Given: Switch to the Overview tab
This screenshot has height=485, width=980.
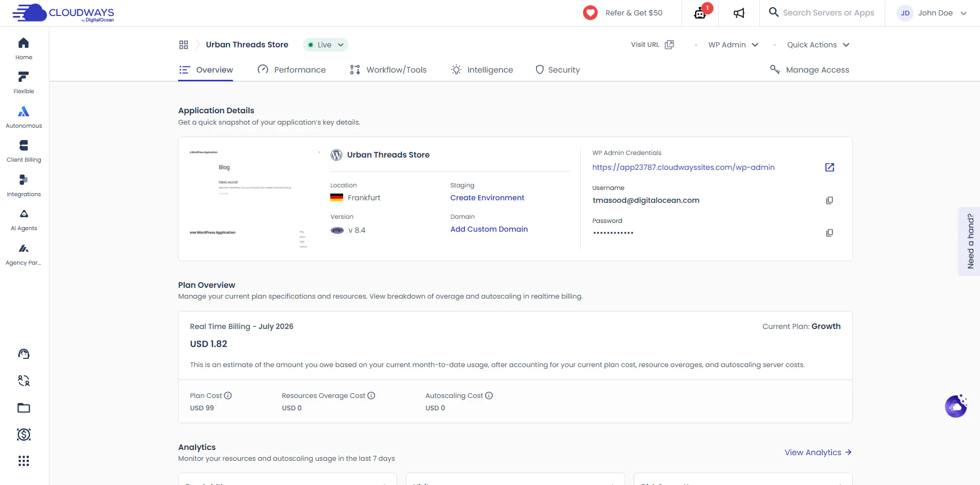Looking at the screenshot, I should click(x=206, y=70).
